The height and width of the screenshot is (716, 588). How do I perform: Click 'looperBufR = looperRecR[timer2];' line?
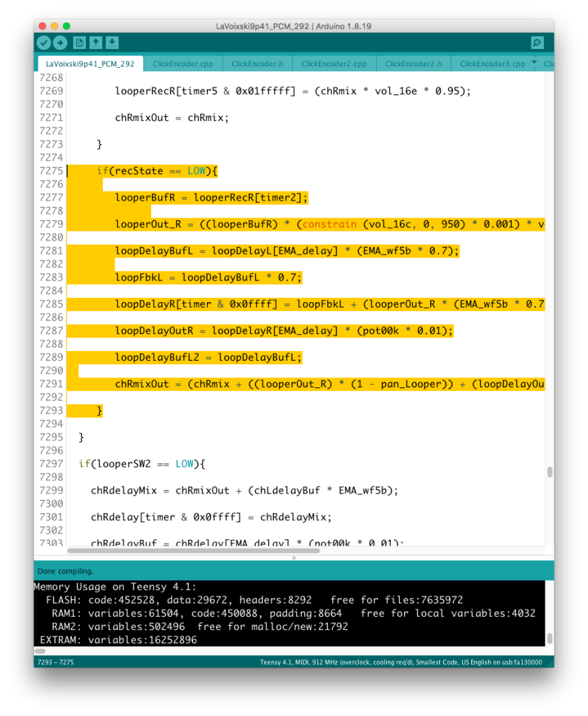click(211, 197)
